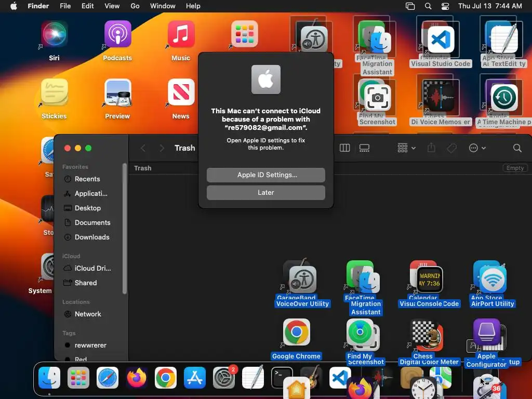
Task: Open the Edit menu
Action: (87, 6)
